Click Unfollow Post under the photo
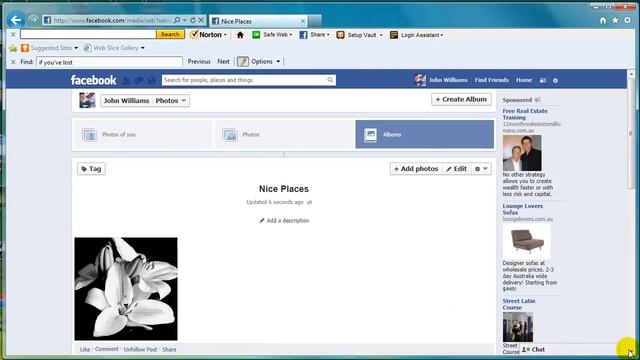 [140, 349]
